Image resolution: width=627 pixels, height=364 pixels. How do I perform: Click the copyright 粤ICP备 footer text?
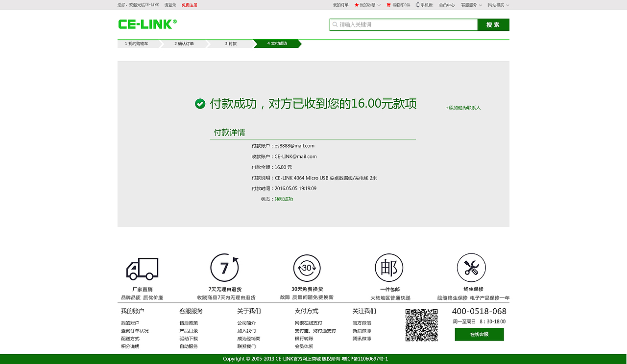coord(364,359)
